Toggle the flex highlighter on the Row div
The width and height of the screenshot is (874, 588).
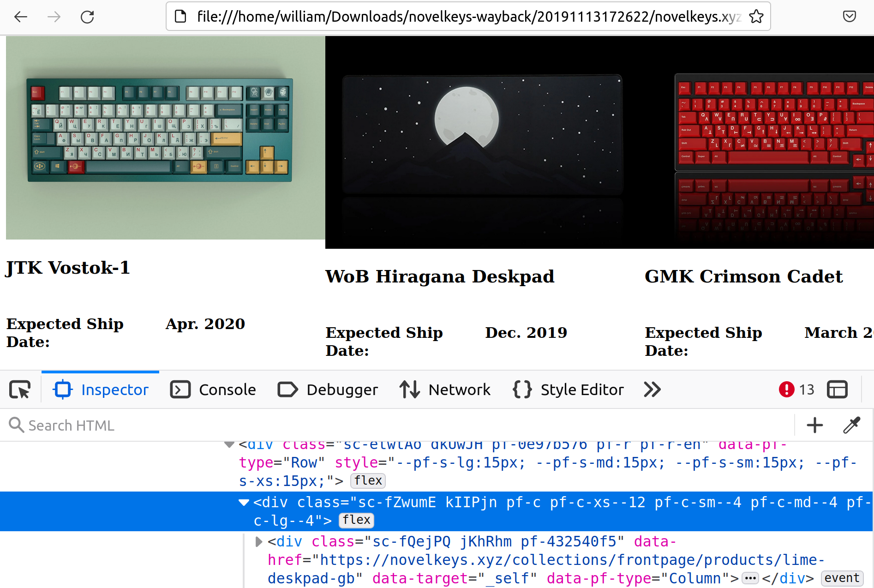pos(368,480)
